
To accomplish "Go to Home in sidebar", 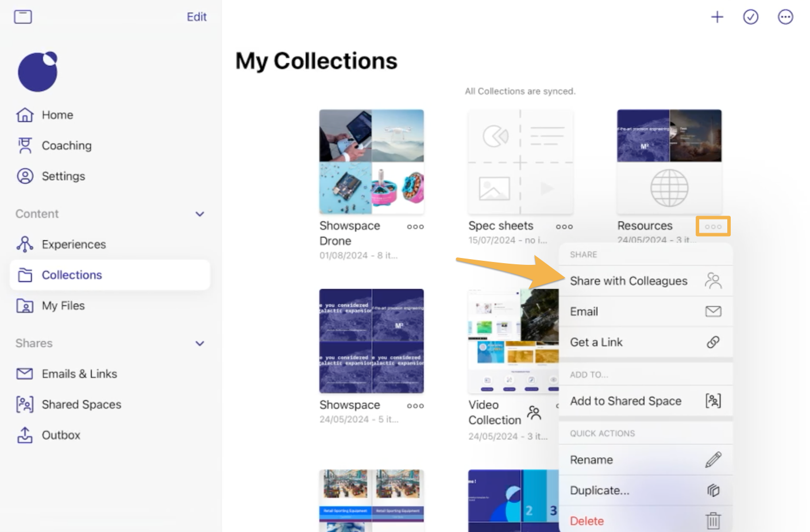I will pos(57,115).
